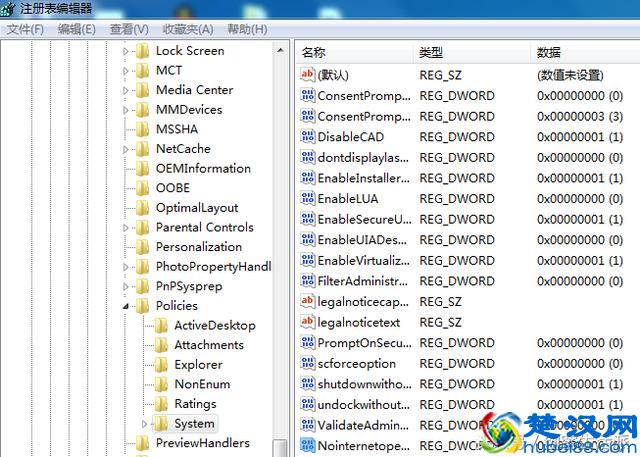The width and height of the screenshot is (640, 457).
Task: Expand the Lock Screen tree node
Action: pos(126,51)
